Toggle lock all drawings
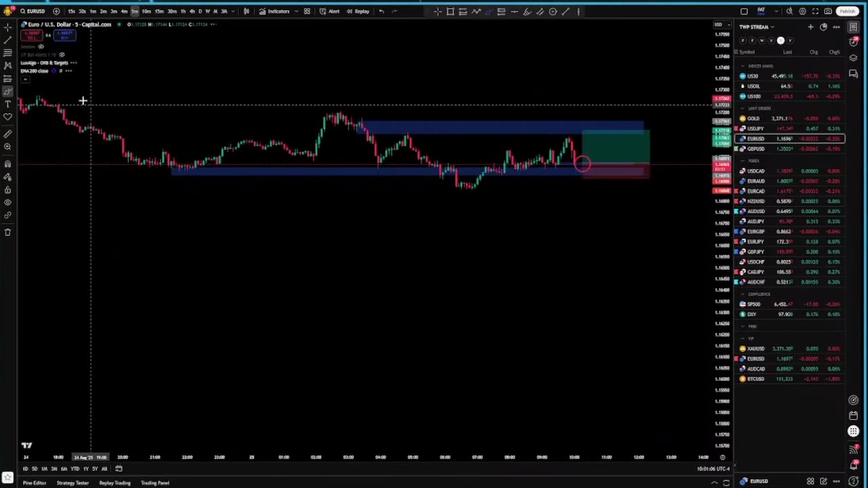The width and height of the screenshot is (868, 488). [7, 190]
